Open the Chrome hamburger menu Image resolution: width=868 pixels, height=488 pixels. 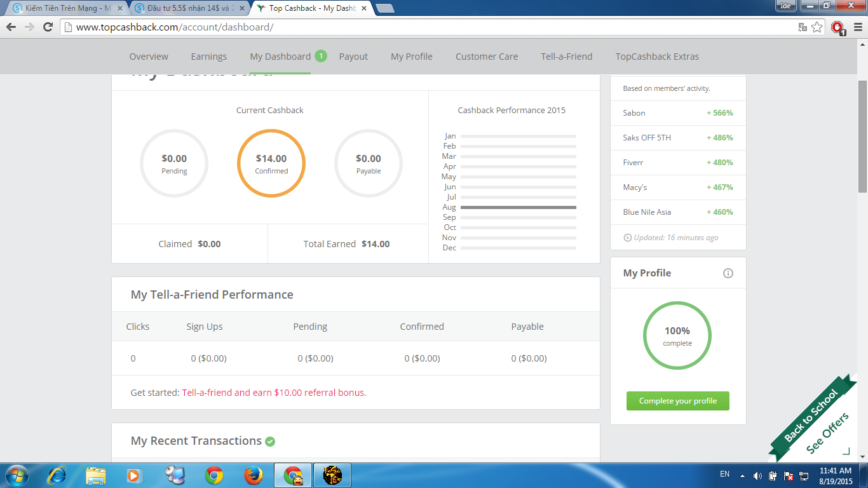point(857,27)
